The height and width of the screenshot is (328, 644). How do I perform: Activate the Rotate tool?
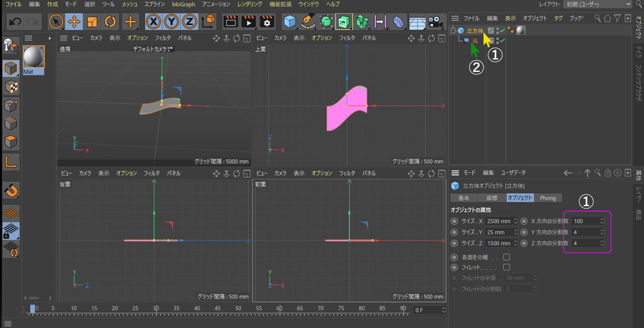[x=110, y=22]
